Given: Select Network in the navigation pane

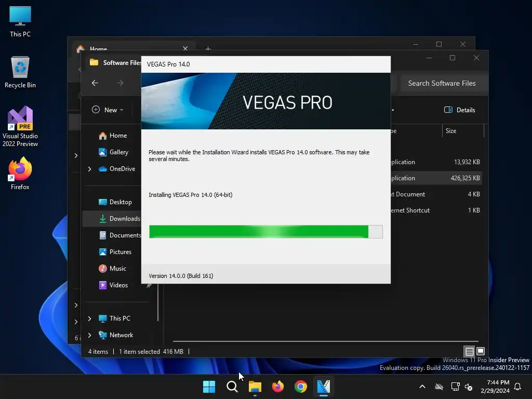Looking at the screenshot, I should [116, 335].
